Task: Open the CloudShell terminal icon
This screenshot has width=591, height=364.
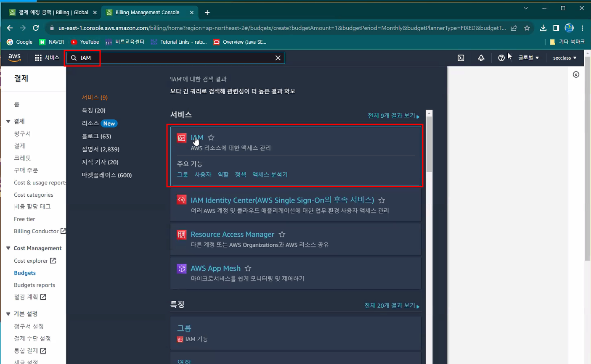Action: point(461,58)
